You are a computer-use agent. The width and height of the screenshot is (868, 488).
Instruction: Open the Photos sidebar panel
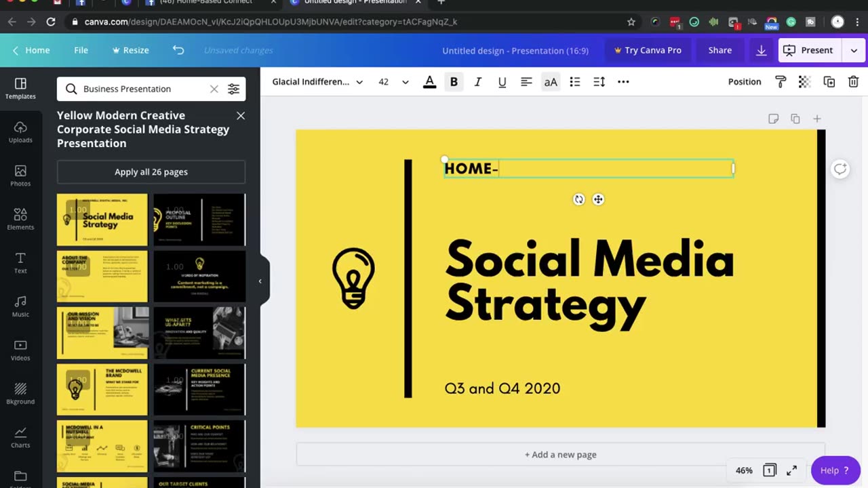(x=20, y=176)
